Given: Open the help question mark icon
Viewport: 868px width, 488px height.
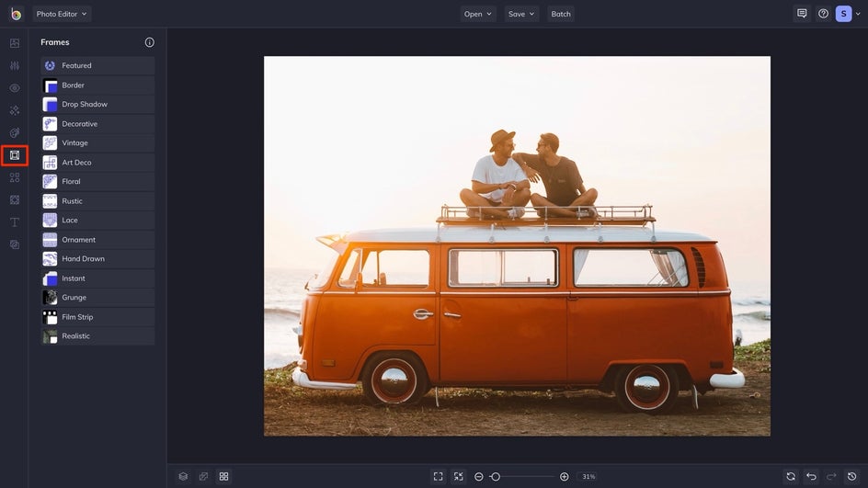Looking at the screenshot, I should coord(823,13).
